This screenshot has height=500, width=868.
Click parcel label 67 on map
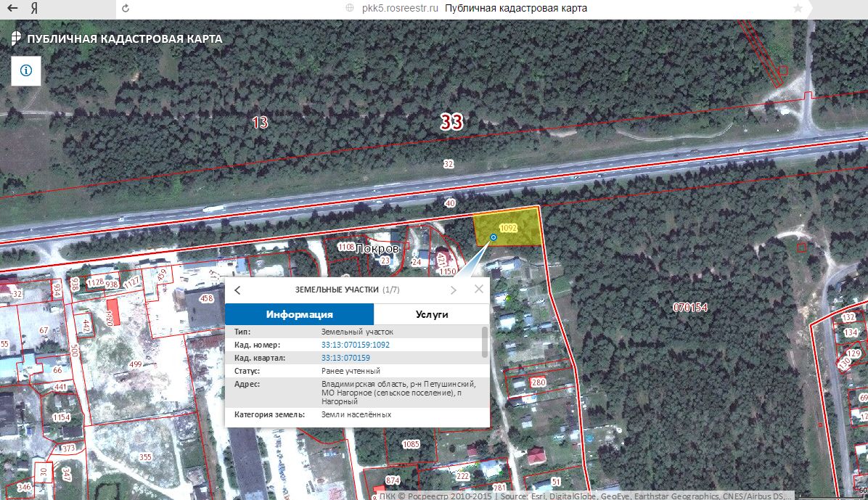(44, 330)
